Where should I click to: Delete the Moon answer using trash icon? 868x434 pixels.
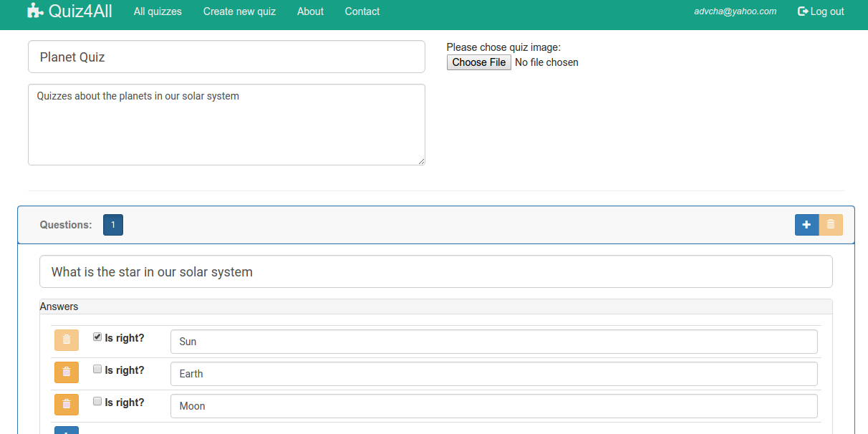coord(67,405)
